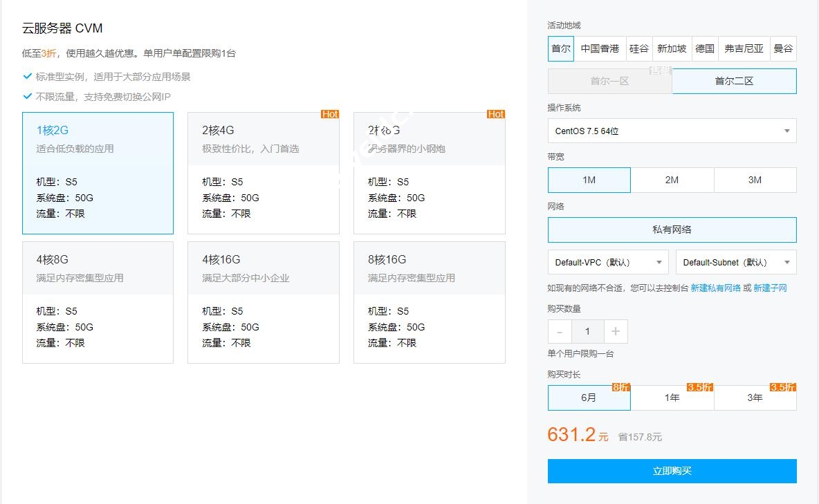The height and width of the screenshot is (504, 819).
Task: Pick the 8核16G configuration card
Action: (429, 301)
